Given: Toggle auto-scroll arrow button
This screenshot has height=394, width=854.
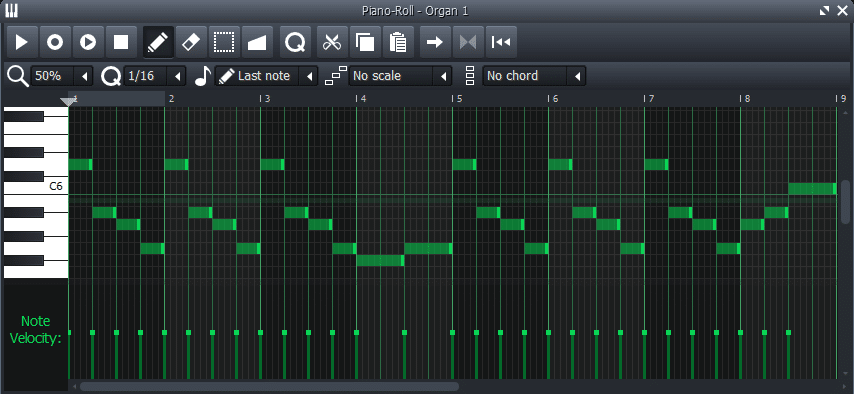Looking at the screenshot, I should pyautogui.click(x=435, y=42).
